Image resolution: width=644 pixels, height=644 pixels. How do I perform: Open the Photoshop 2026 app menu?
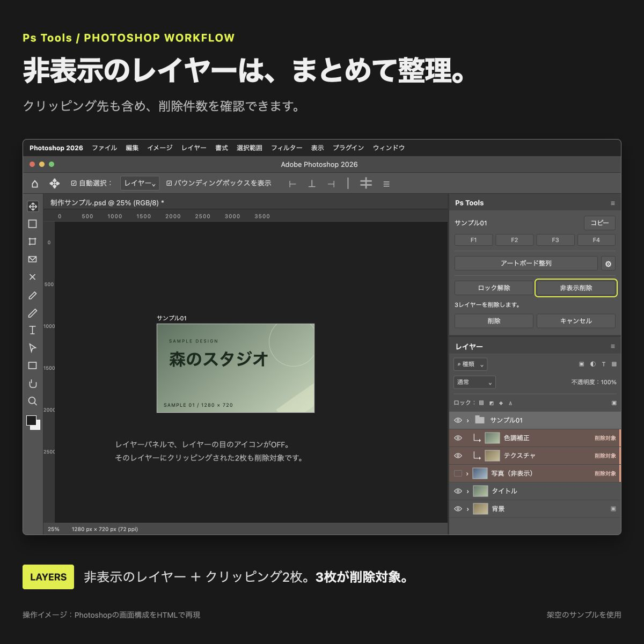click(x=56, y=148)
